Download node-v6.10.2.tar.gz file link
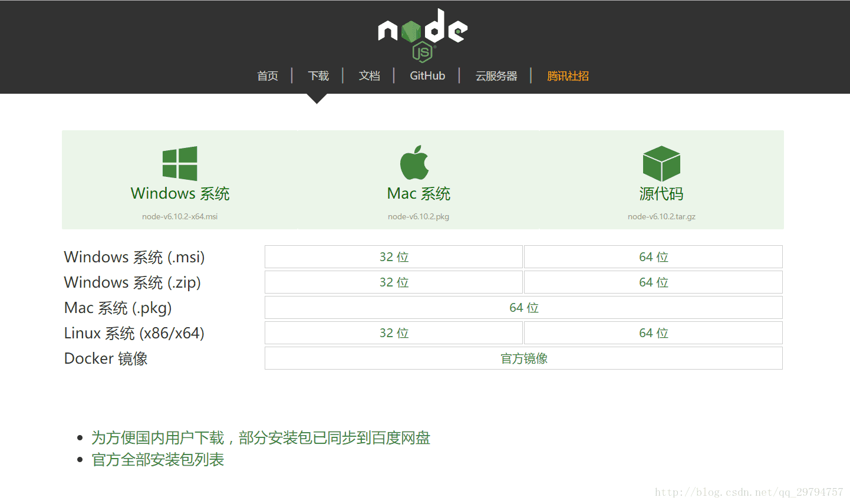Screen dimensions: 850x504 click(661, 216)
